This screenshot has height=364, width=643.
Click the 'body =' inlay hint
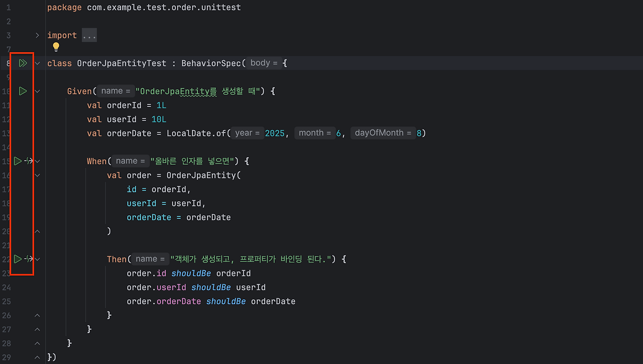click(264, 63)
